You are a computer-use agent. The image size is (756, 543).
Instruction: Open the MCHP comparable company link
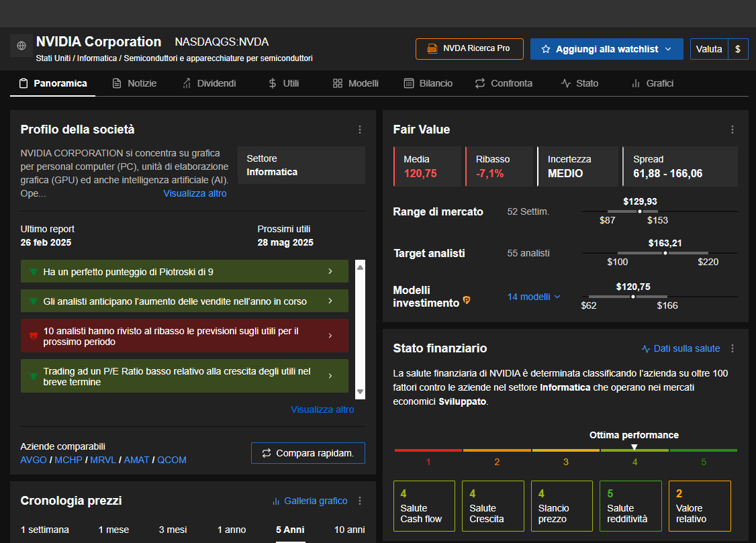tap(68, 460)
